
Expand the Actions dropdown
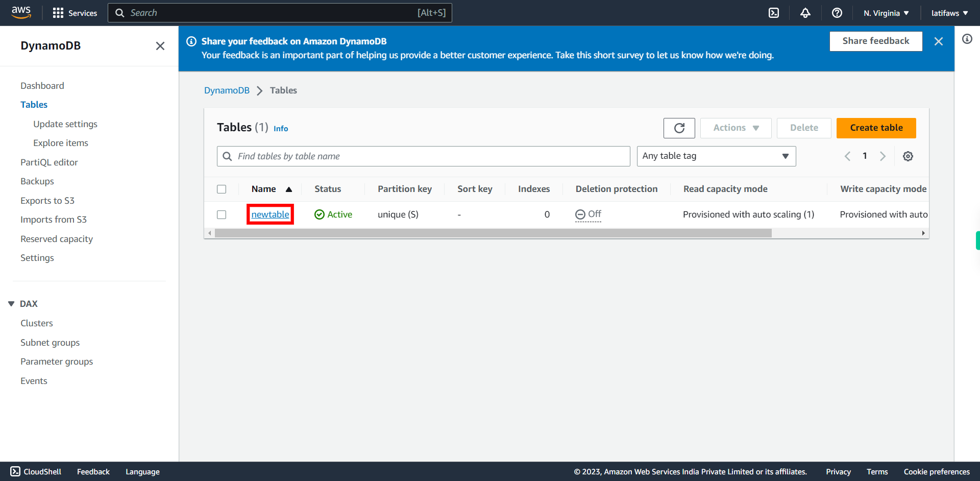[736, 128]
